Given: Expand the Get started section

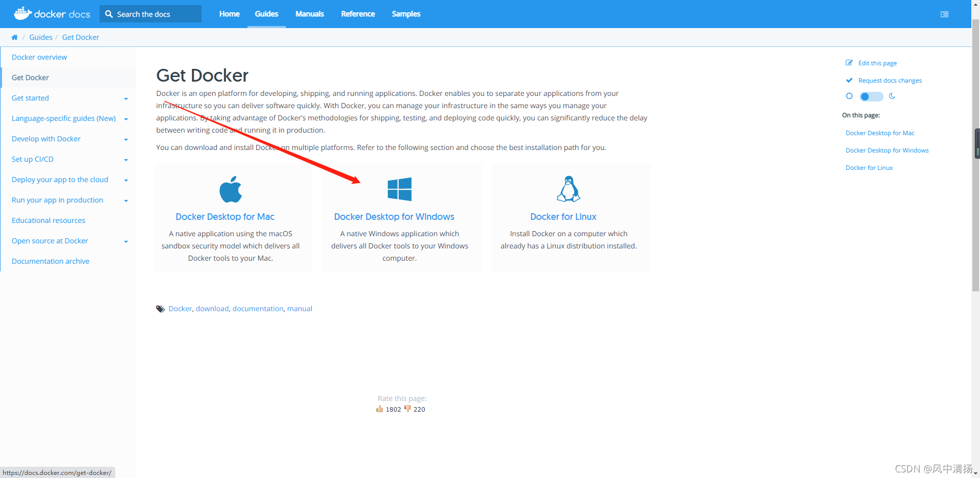Looking at the screenshot, I should (x=126, y=98).
